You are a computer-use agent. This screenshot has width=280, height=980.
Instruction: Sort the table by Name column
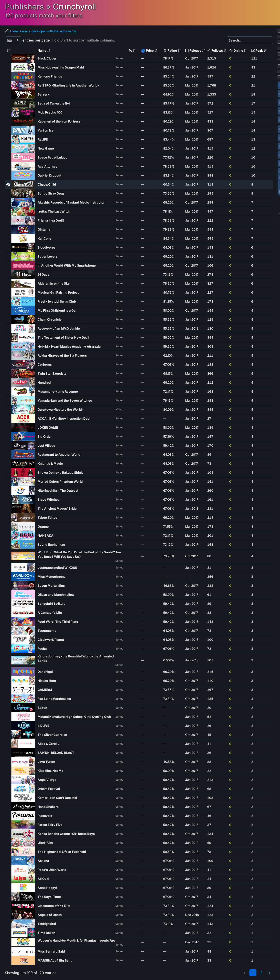44,50
